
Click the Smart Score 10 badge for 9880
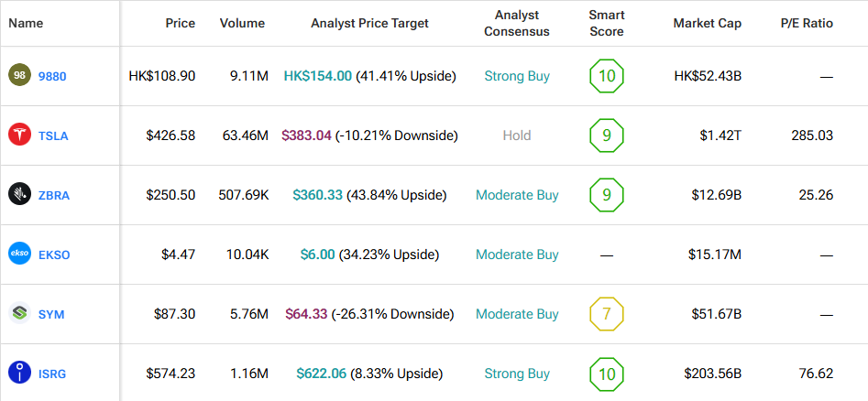pos(606,76)
